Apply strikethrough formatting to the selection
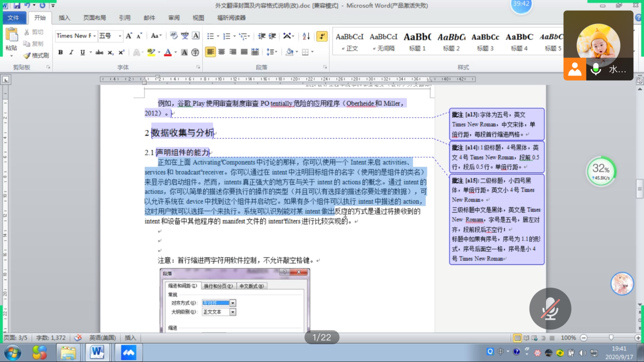The image size is (644, 362). pos(100,52)
